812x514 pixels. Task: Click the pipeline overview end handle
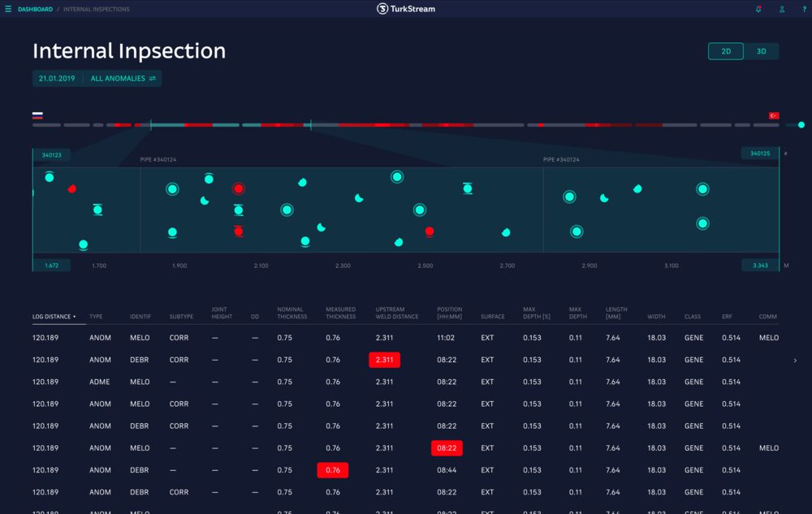[801, 125]
